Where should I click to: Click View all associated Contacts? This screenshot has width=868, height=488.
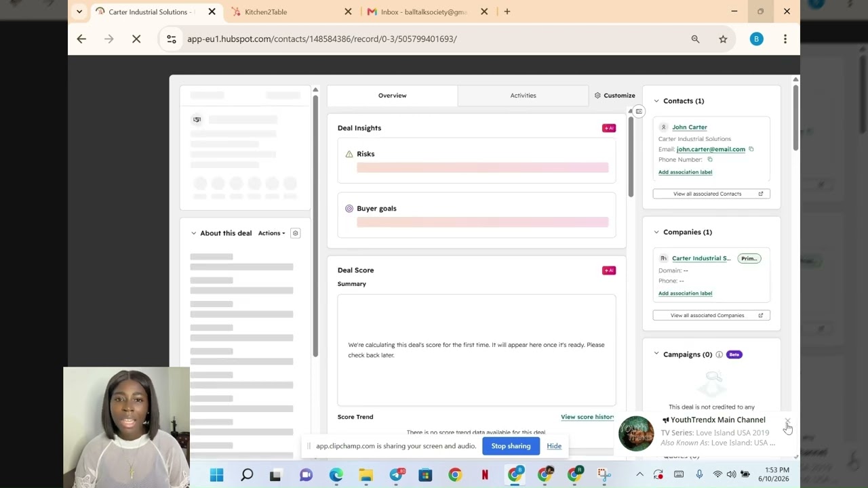(711, 194)
